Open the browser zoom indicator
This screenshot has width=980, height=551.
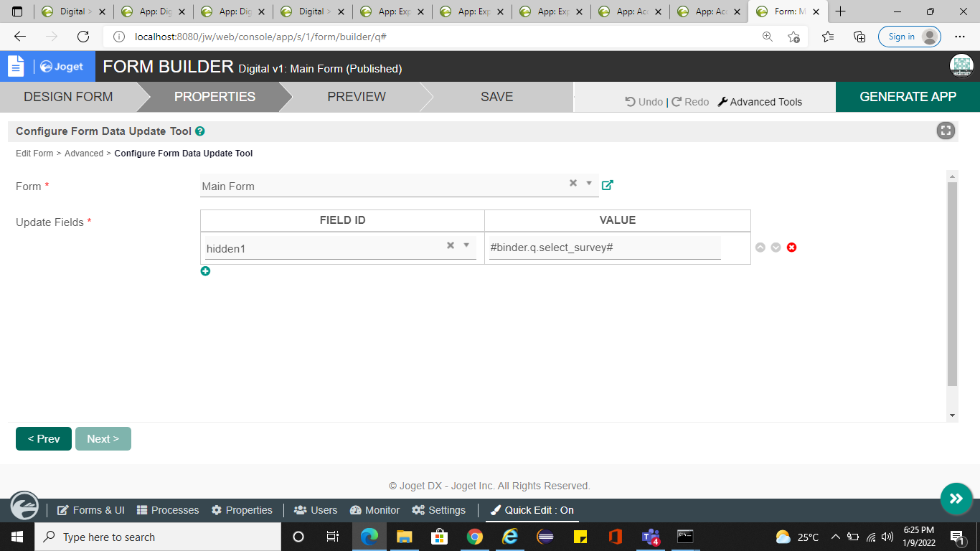[768, 37]
